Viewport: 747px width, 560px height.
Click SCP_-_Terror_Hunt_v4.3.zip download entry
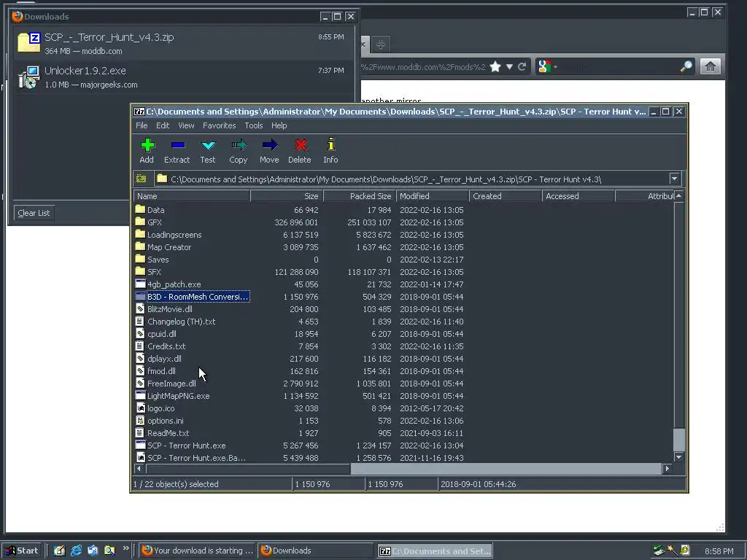[184, 43]
